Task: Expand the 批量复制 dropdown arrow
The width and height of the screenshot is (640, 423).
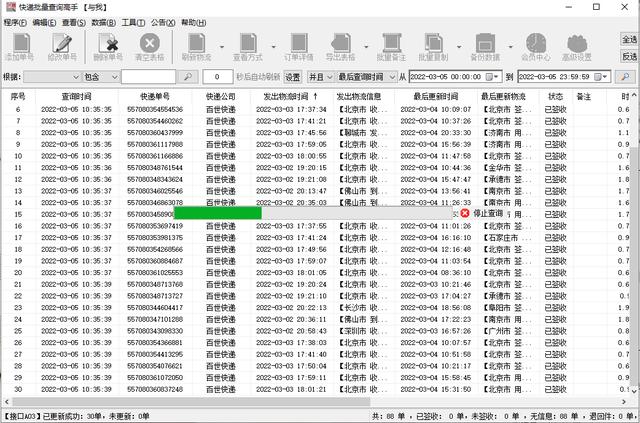Action: pyautogui.click(x=459, y=47)
